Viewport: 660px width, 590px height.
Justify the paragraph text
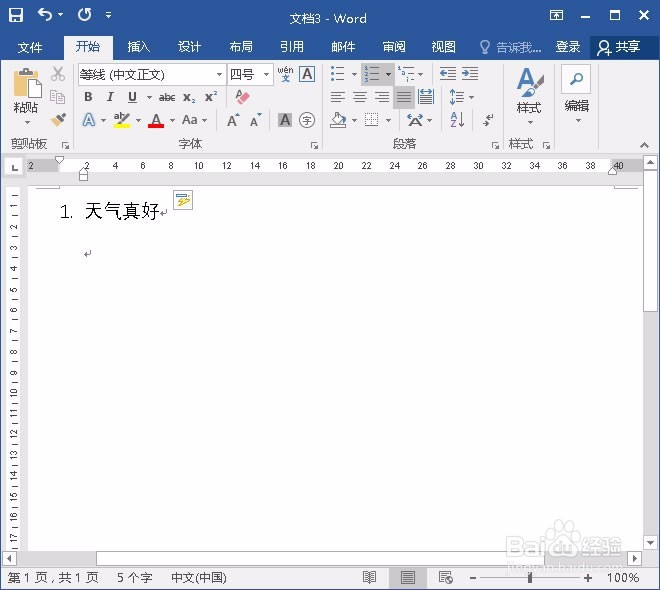(404, 97)
